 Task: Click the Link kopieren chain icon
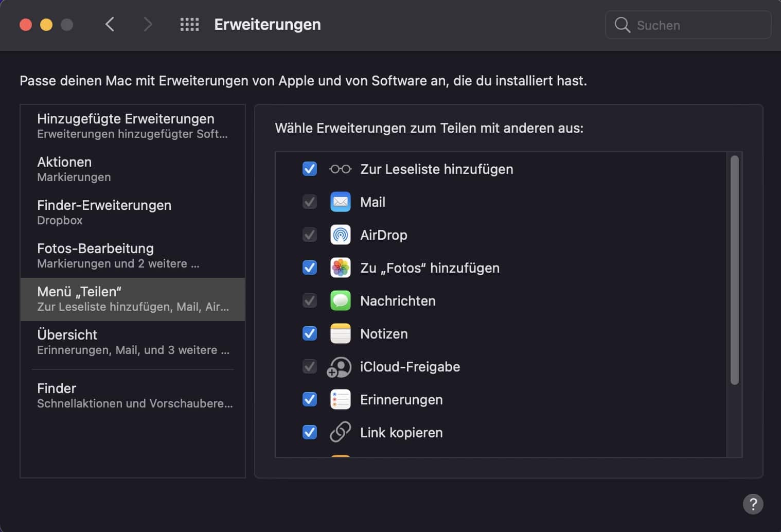point(340,433)
